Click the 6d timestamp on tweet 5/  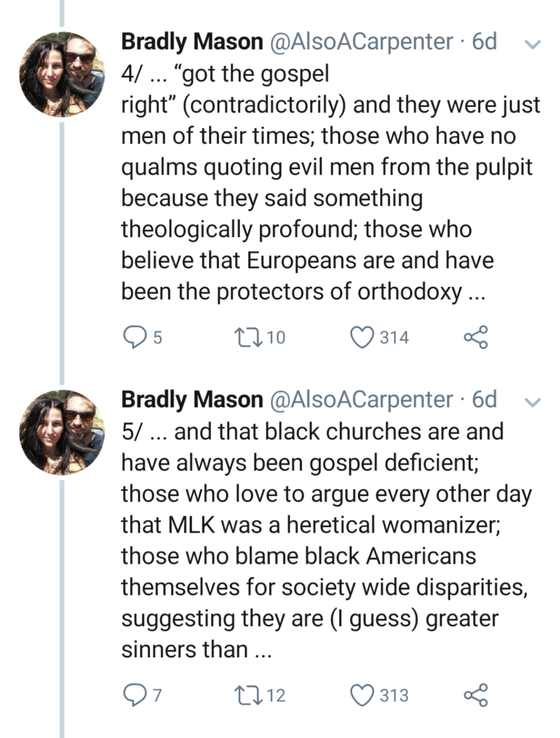(484, 400)
